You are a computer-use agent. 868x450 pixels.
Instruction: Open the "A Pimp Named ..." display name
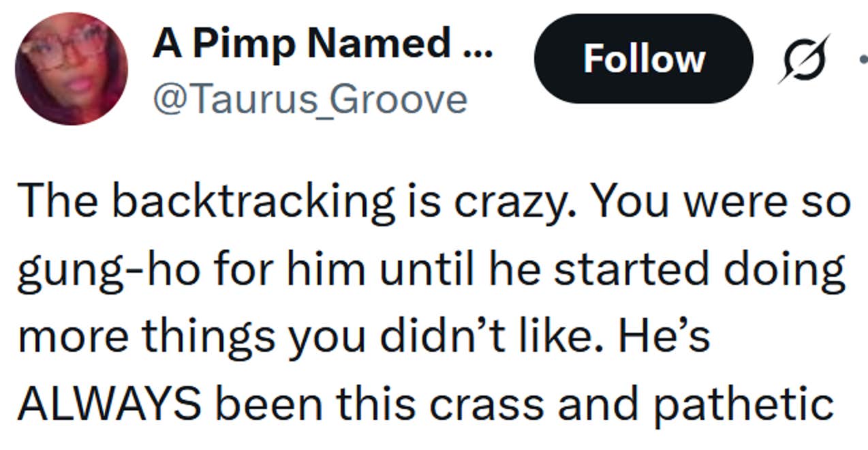[x=322, y=46]
